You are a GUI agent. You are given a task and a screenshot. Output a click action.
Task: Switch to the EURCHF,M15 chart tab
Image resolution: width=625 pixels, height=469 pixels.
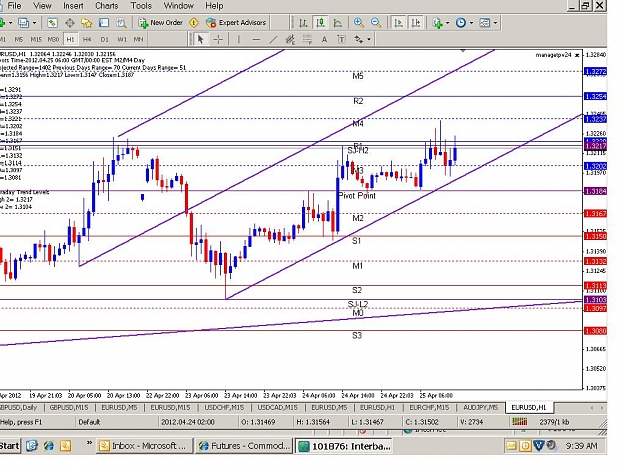pyautogui.click(x=429, y=407)
